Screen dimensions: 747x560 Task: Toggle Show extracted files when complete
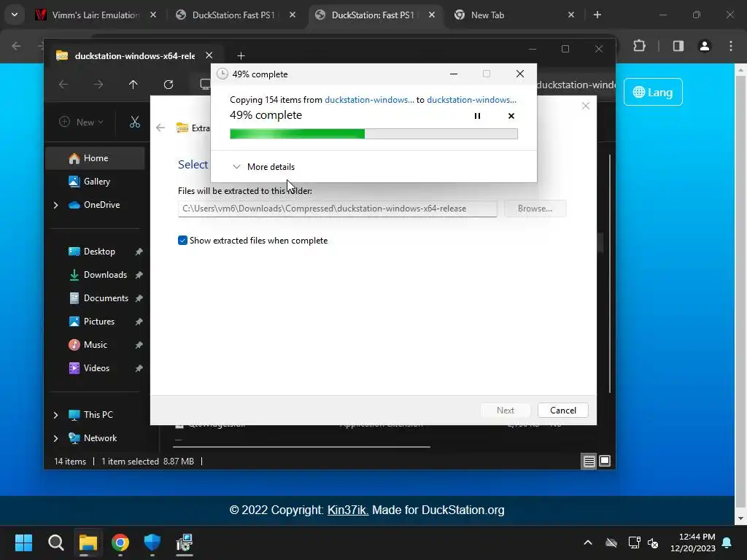(182, 241)
